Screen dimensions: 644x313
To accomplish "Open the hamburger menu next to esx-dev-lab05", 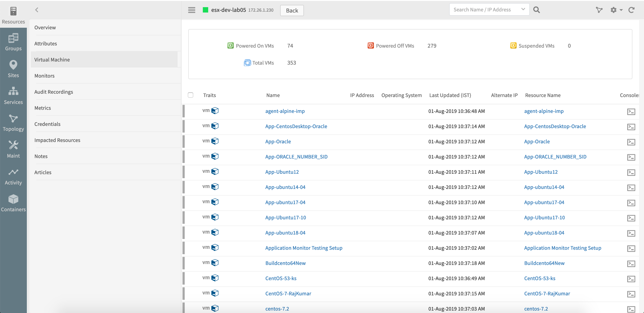I will click(x=192, y=10).
